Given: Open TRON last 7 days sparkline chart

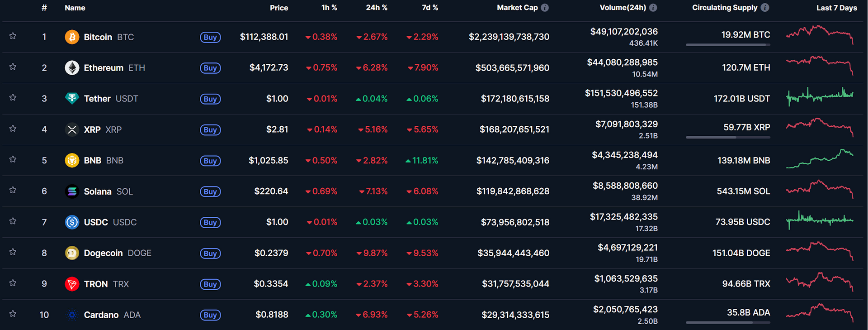Looking at the screenshot, I should (x=820, y=282).
